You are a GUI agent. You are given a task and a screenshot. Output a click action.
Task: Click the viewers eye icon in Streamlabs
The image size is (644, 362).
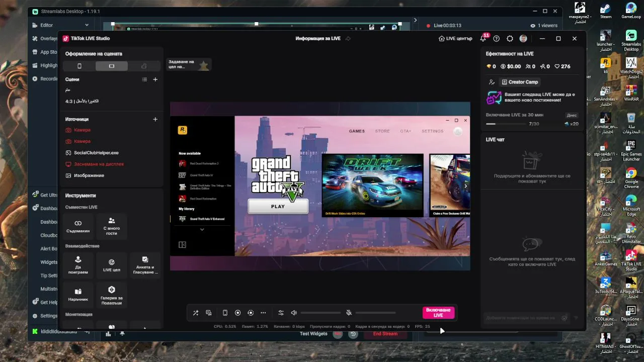click(x=533, y=26)
